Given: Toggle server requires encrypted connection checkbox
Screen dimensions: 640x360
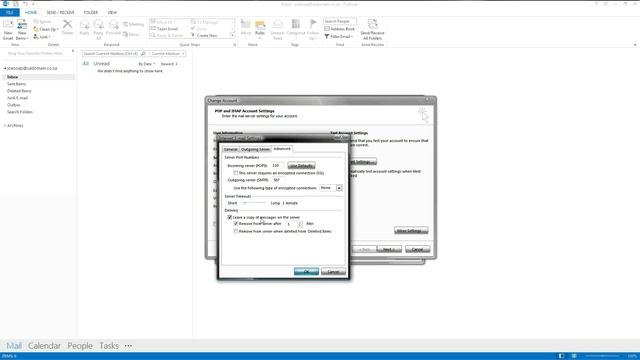Looking at the screenshot, I should 236,173.
